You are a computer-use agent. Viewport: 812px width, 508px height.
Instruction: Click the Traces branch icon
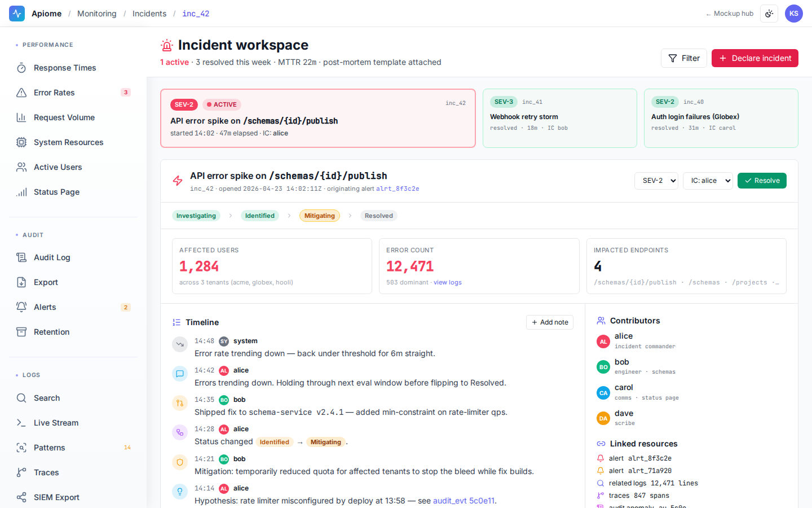click(21, 472)
